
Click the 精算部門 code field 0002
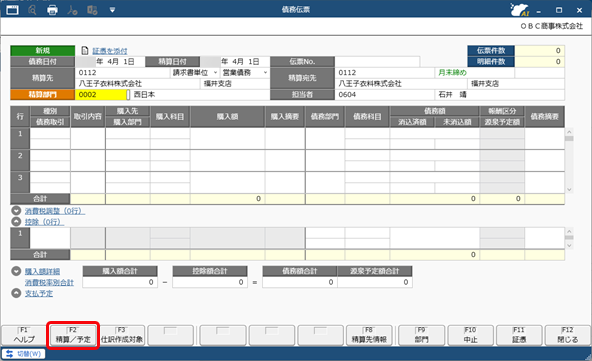pyautogui.click(x=101, y=95)
